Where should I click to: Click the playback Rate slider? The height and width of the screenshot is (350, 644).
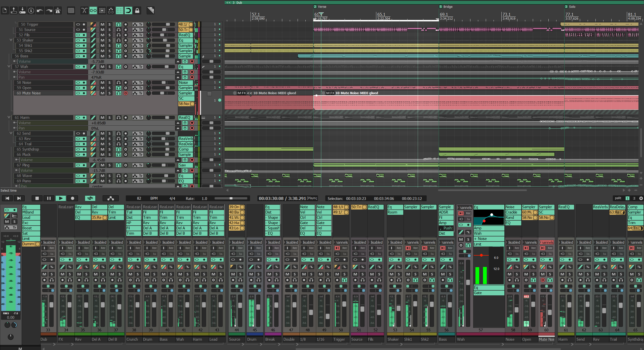click(x=231, y=198)
